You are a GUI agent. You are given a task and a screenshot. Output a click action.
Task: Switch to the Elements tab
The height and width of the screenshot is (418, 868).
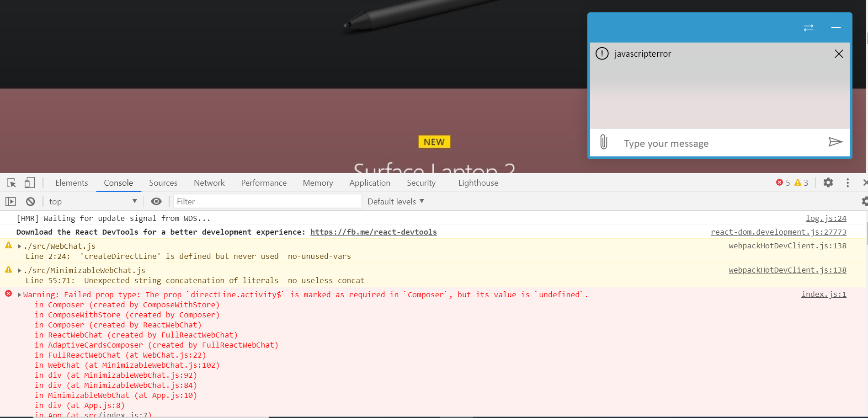pos(71,182)
